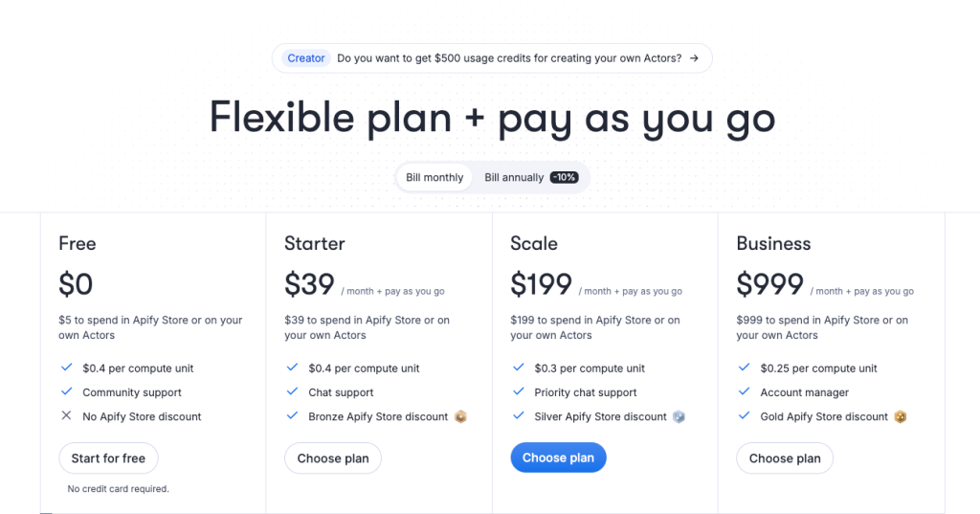This screenshot has width=980, height=514.
Task: Click the -10% annual discount badge
Action: coord(564,178)
